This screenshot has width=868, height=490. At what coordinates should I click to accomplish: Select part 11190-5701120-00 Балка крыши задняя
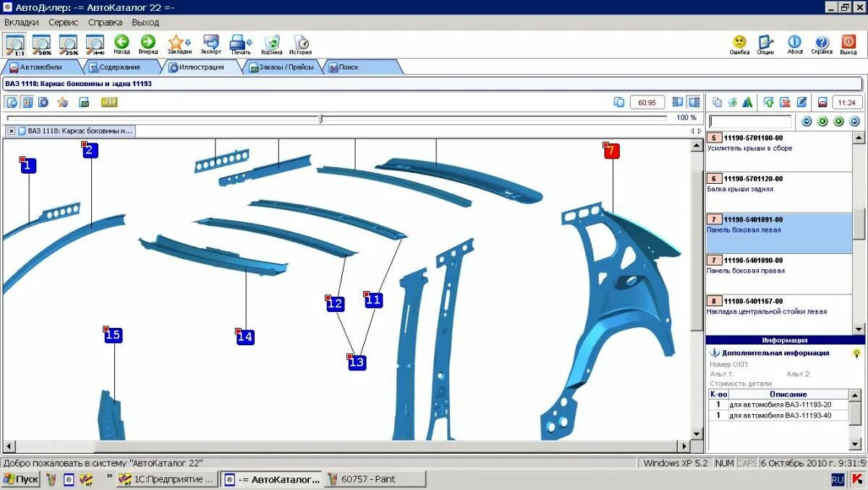(x=779, y=192)
